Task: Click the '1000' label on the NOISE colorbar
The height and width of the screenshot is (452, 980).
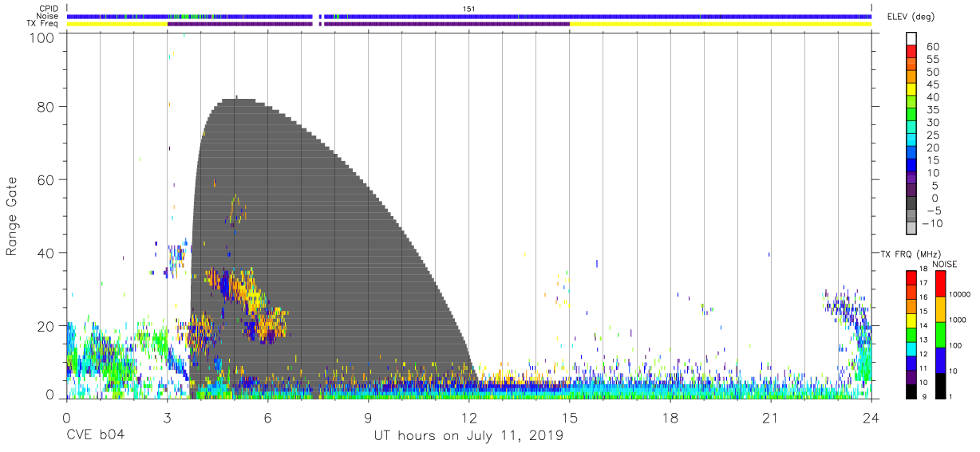Action: pyautogui.click(x=958, y=320)
